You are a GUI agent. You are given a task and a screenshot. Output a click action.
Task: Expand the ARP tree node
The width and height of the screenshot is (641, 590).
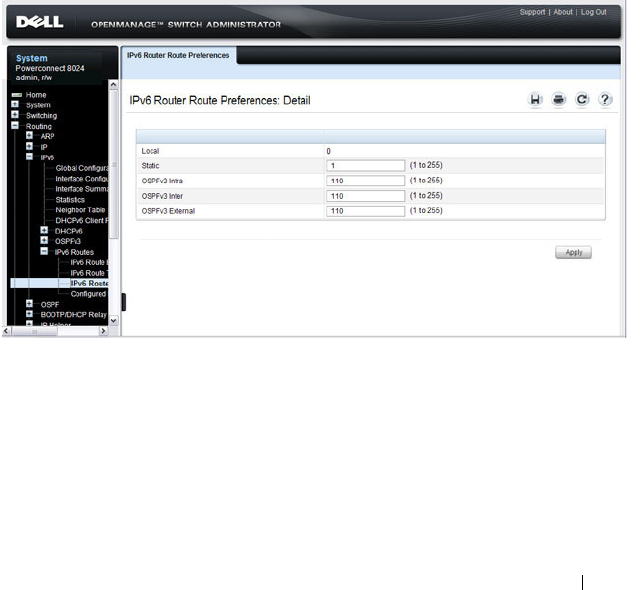[29, 135]
